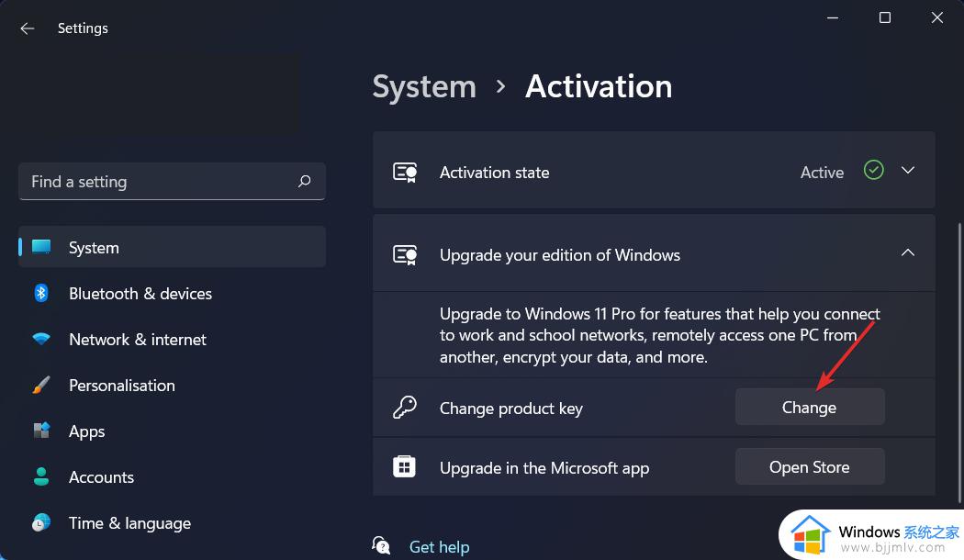The height and width of the screenshot is (560, 964).
Task: Click the Active status text
Action: [822, 173]
